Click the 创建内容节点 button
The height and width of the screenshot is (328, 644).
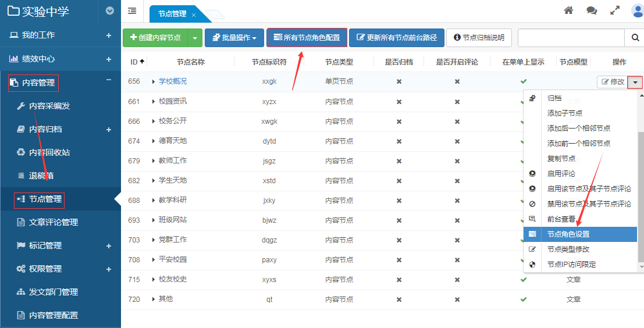click(155, 38)
